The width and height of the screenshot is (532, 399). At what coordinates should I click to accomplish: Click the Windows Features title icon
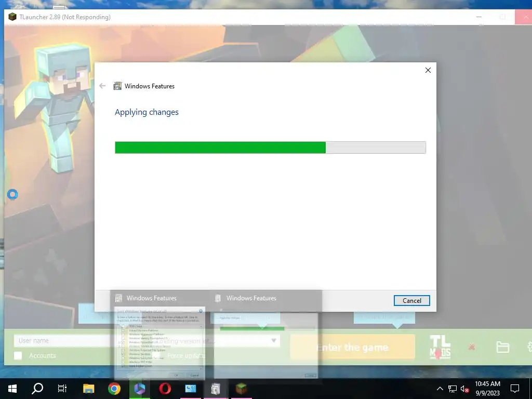coord(118,86)
